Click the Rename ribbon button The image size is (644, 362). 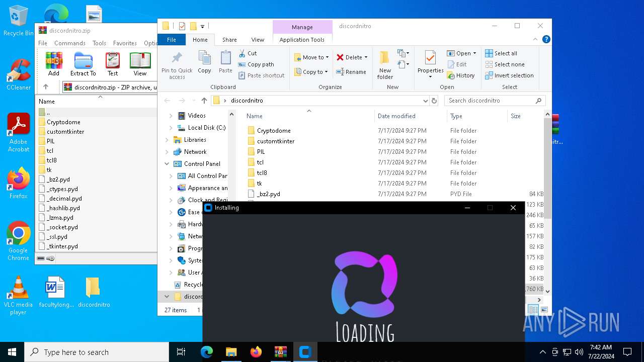[351, 72]
